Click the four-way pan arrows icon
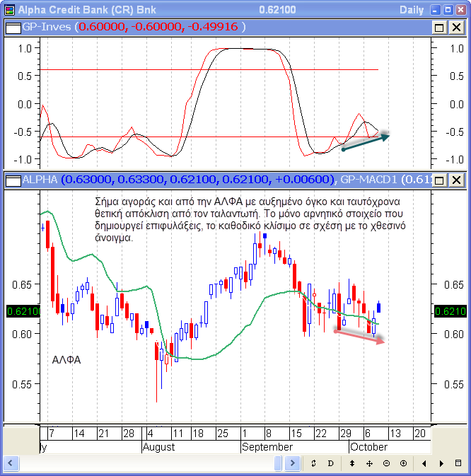This screenshot has width=471, height=476. 369,463
